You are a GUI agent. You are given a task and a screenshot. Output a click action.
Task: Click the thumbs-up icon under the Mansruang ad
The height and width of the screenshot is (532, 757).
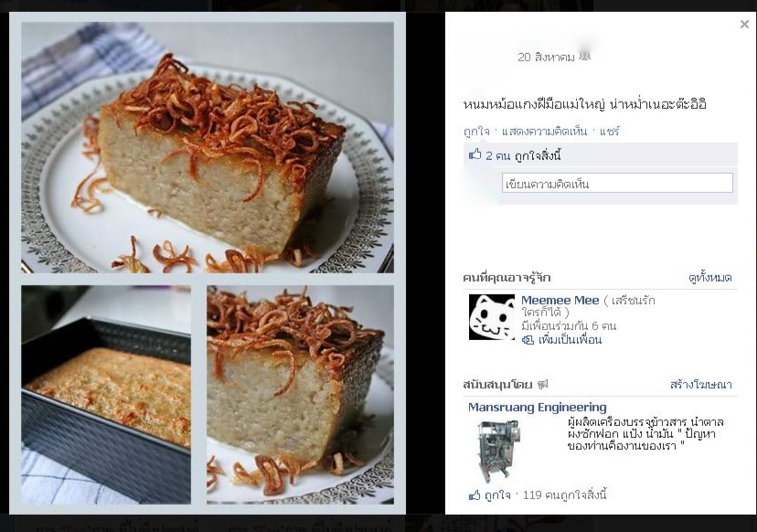pos(474,495)
